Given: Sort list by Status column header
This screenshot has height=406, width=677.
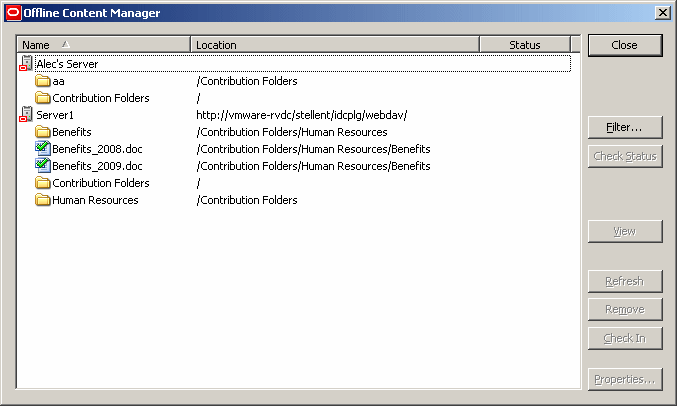Looking at the screenshot, I should [524, 45].
